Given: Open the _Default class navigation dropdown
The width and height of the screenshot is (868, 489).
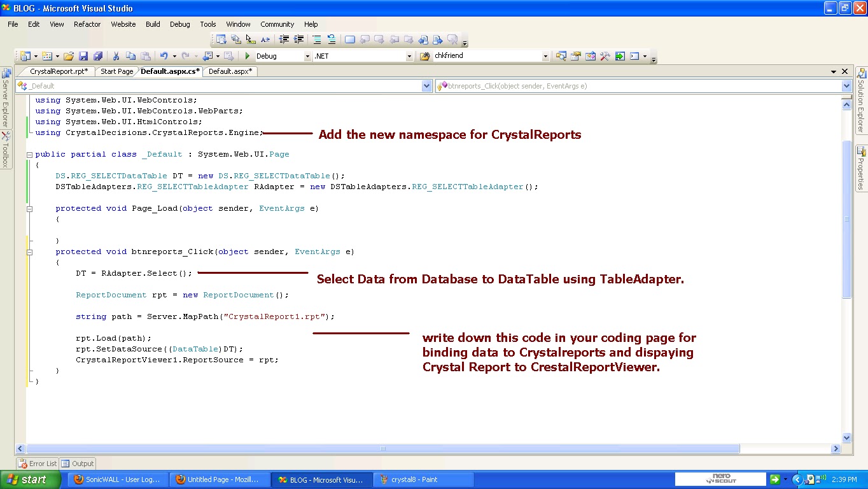Looking at the screenshot, I should (427, 86).
